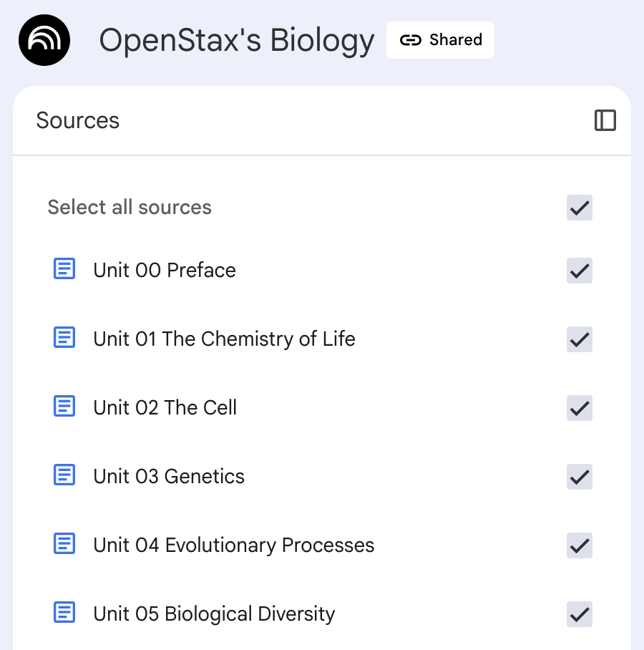Open the Unit 01 The Chemistry of Life source
This screenshot has width=644, height=650.
pos(224,339)
